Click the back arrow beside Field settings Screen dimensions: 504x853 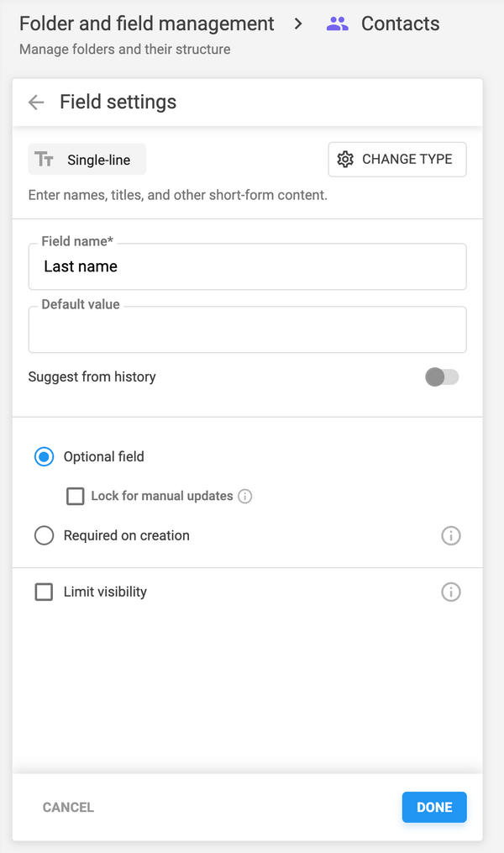point(36,103)
